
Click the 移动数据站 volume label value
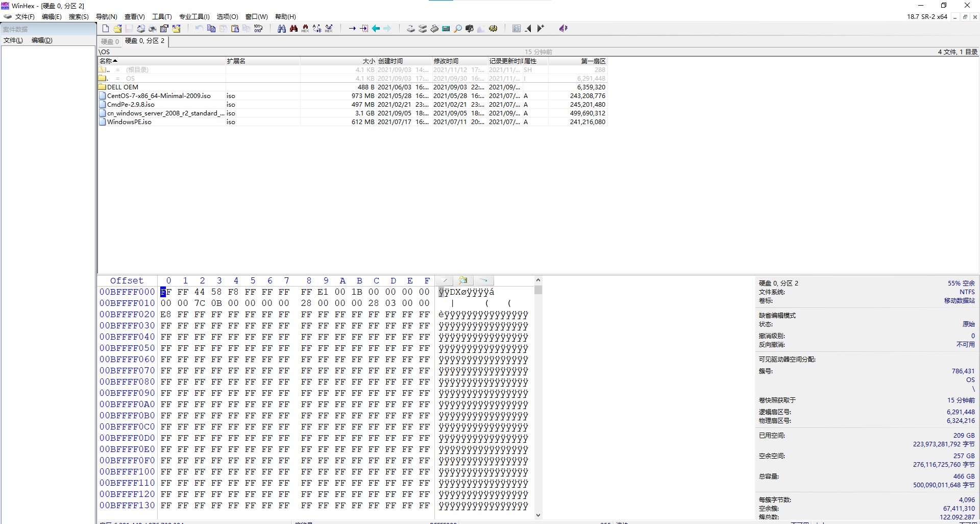pyautogui.click(x=959, y=301)
